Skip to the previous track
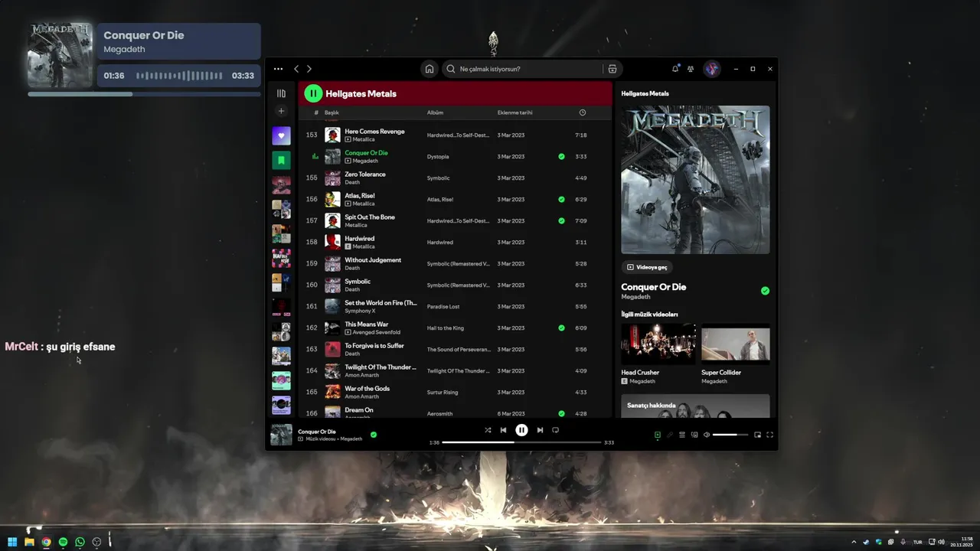Viewport: 980px width, 551px height. pos(503,430)
